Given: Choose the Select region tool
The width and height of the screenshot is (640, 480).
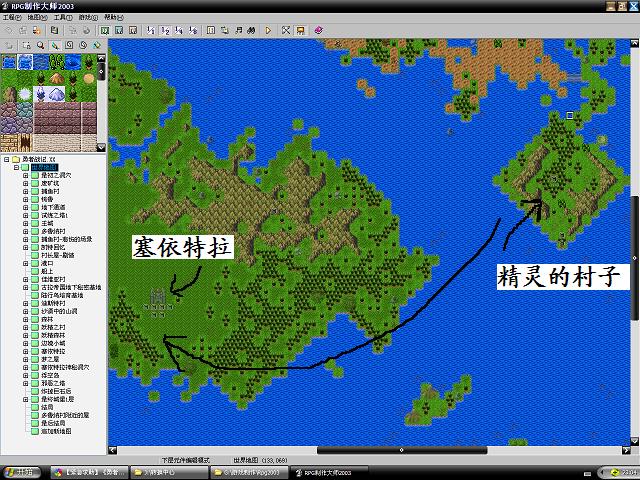Looking at the screenshot, I should point(27,45).
